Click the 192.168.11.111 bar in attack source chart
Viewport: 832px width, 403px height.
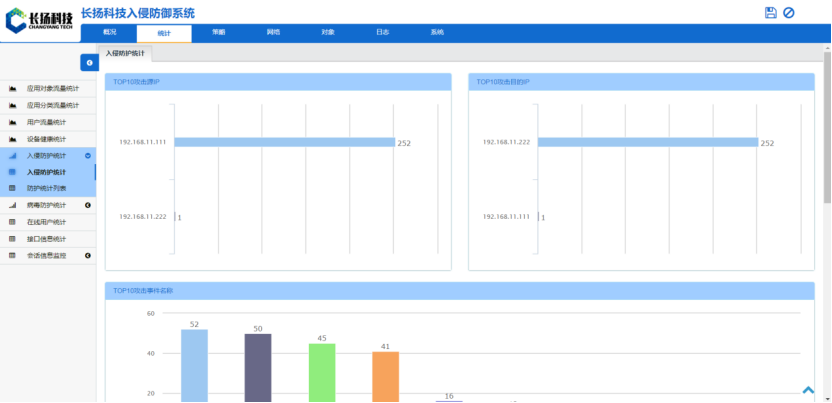[x=284, y=142]
